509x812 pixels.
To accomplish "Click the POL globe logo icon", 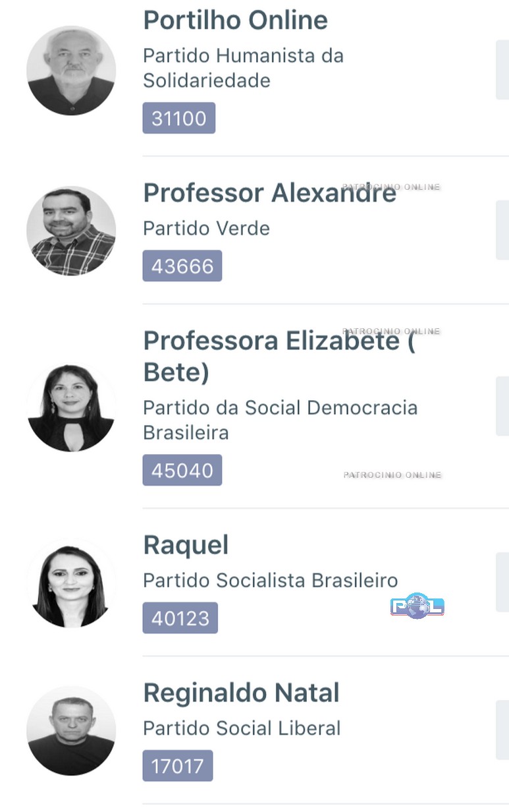I will [417, 606].
